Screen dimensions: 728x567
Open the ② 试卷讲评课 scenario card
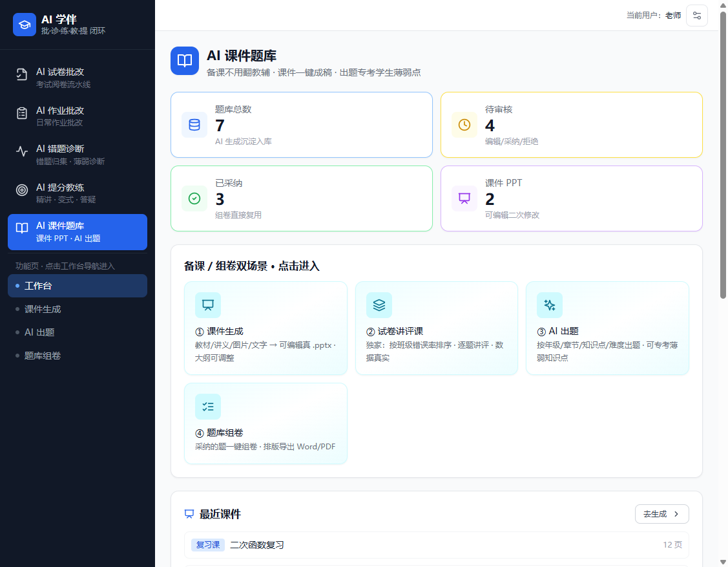coord(437,328)
